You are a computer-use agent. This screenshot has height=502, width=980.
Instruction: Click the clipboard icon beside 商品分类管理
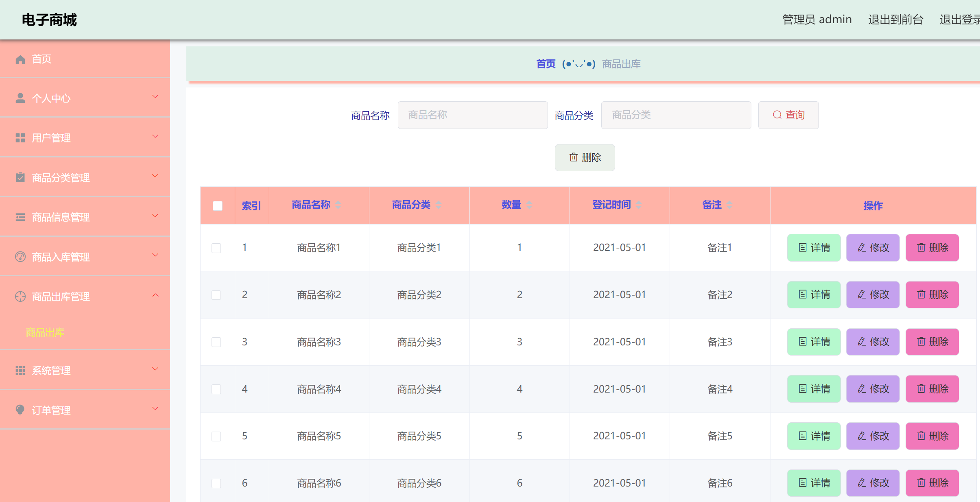pos(20,177)
